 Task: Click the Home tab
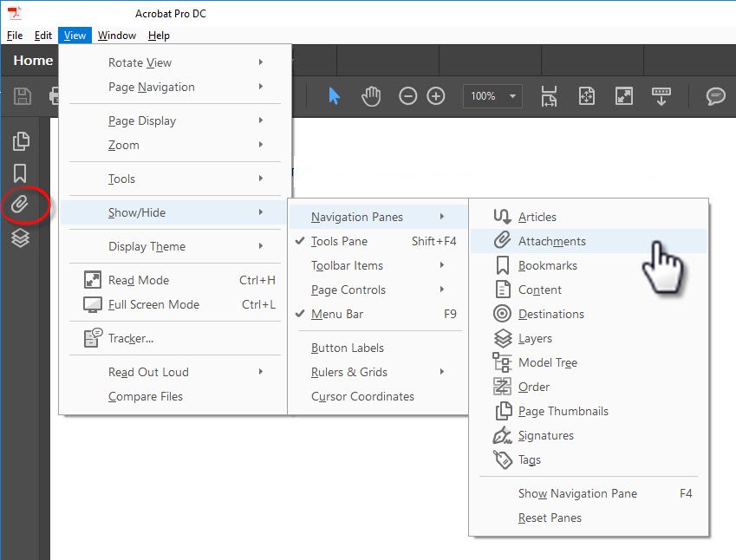33,60
